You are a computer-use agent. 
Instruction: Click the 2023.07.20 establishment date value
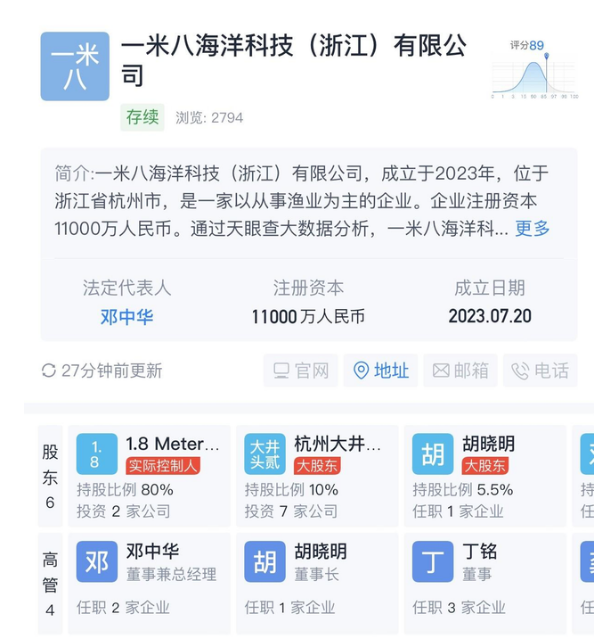(490, 316)
